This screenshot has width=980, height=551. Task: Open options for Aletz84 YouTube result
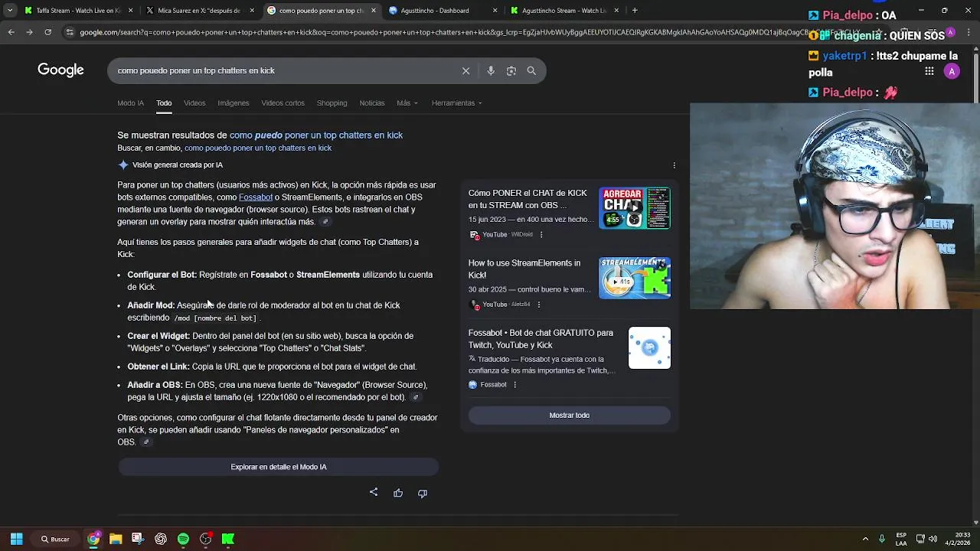pyautogui.click(x=539, y=305)
